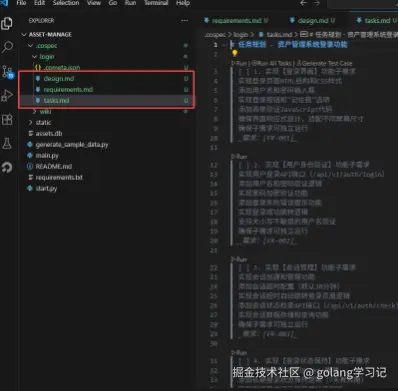398x391 pixels.
Task: Click the braces icon beside .cometa.json
Action: [x=38, y=67]
